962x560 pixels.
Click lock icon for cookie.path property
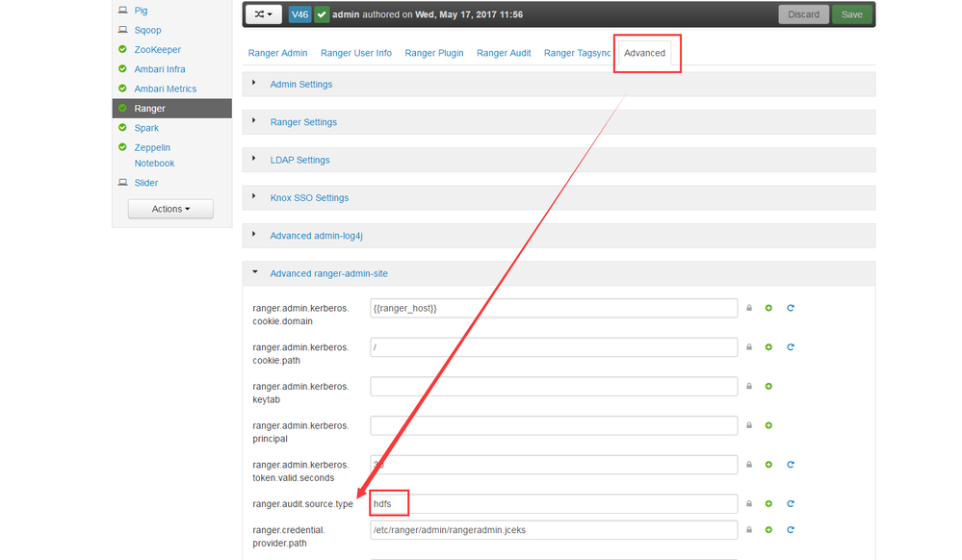click(x=749, y=347)
